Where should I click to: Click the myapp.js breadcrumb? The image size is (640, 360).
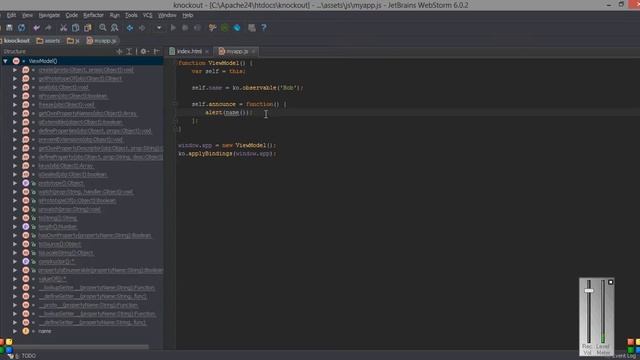coord(102,41)
